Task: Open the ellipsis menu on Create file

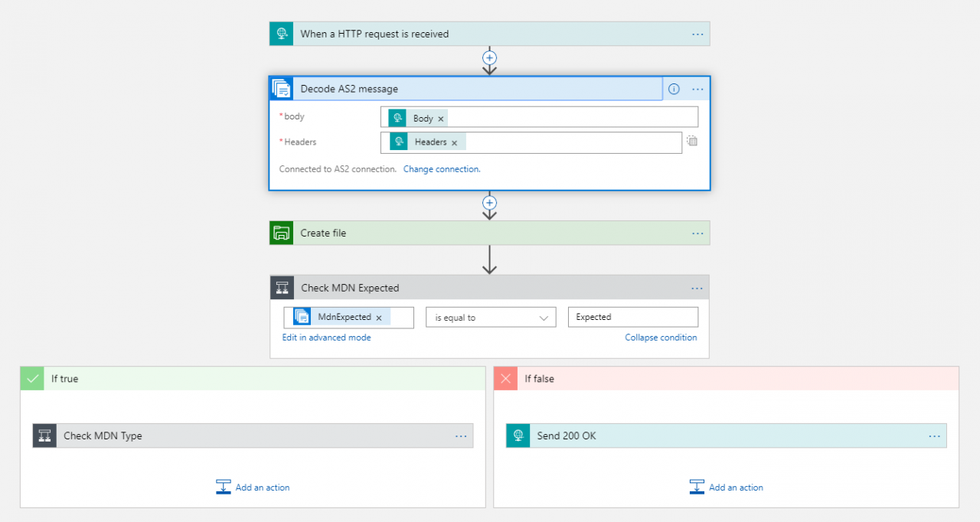Action: (697, 233)
